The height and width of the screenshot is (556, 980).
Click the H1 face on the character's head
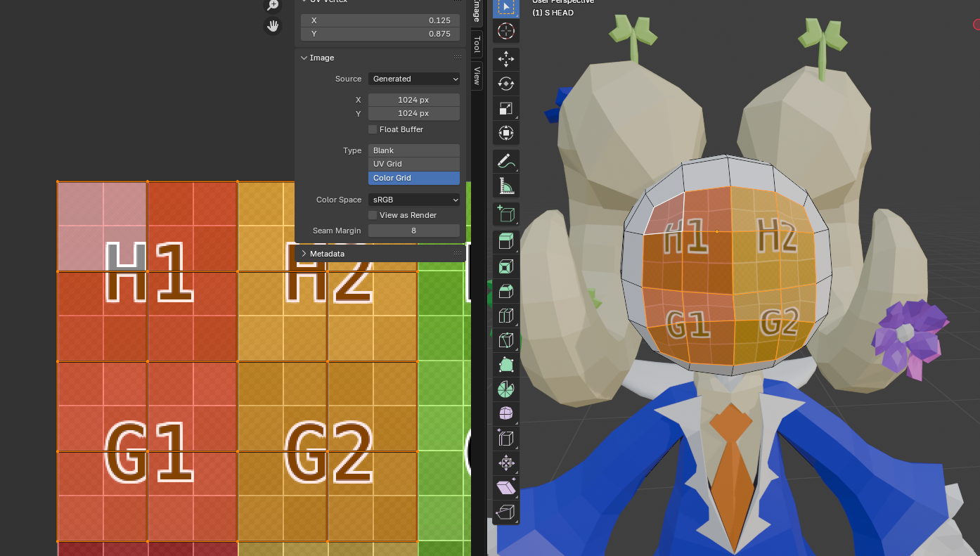[x=685, y=235]
